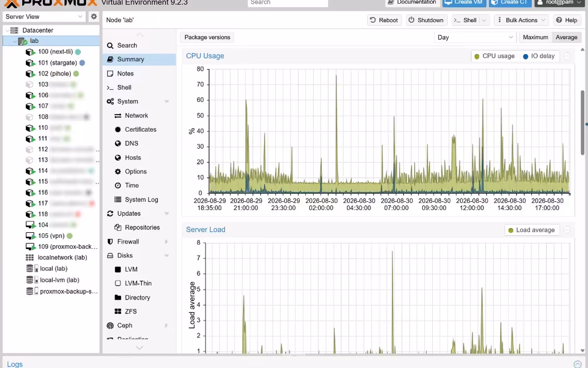Collapse the lab node in tree
Image resolution: width=588 pixels, height=368 pixels.
[14, 41]
